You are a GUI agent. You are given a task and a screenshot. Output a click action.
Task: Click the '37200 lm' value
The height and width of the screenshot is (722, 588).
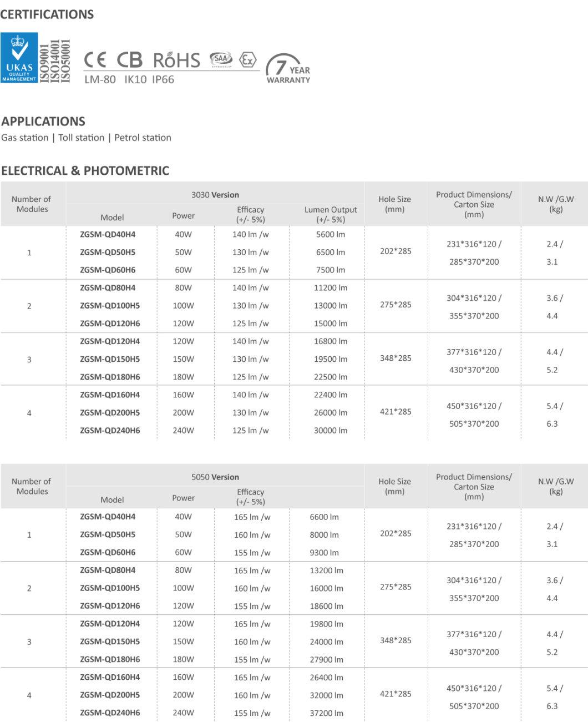pyautogui.click(x=326, y=713)
